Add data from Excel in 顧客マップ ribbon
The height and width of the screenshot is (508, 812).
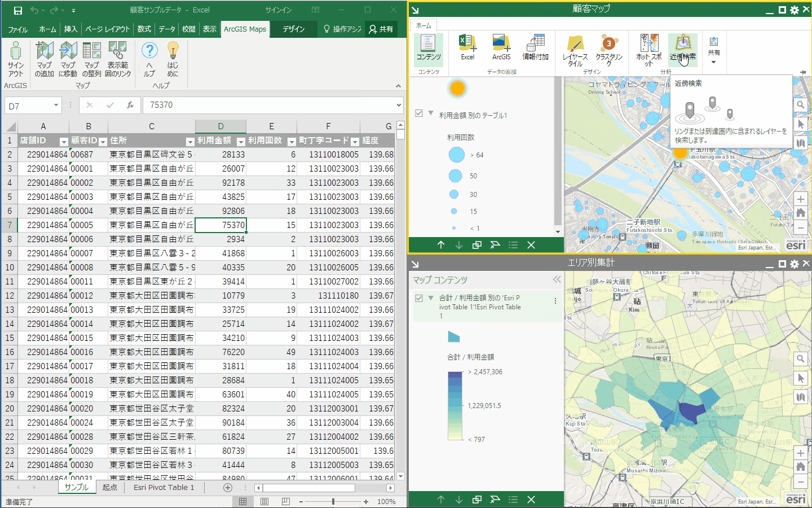coord(467,48)
